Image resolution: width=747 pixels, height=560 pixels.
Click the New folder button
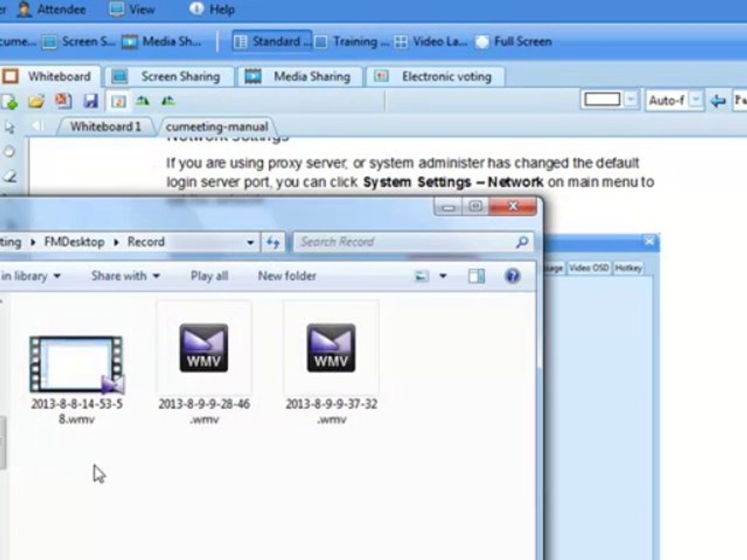(287, 276)
